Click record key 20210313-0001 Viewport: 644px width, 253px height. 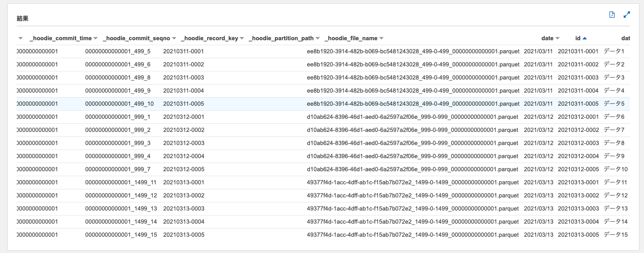183,183
